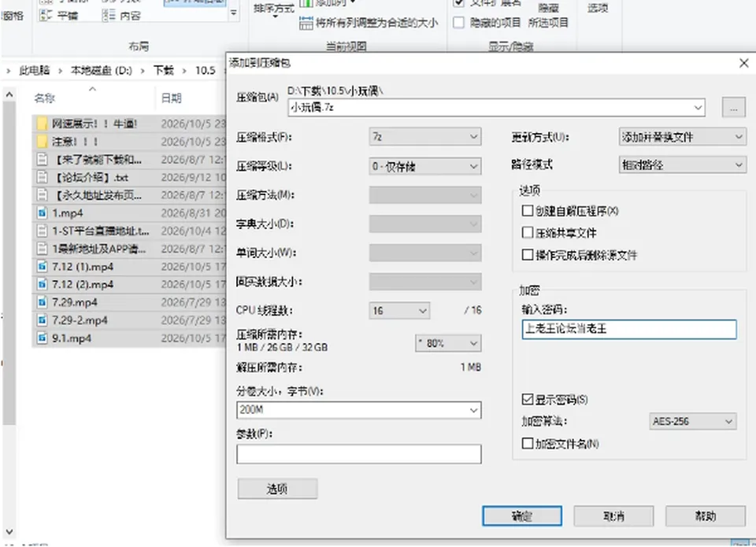Choose the 平铺 tiles layout in Explorer ribbon

pyautogui.click(x=58, y=16)
